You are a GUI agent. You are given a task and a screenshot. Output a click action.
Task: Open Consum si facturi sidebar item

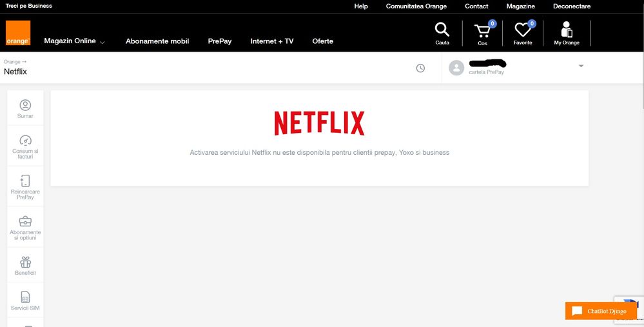(26, 146)
